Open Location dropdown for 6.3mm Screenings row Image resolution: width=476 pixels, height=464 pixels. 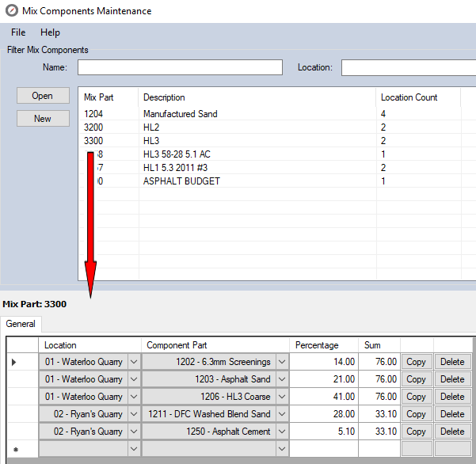pyautogui.click(x=134, y=362)
